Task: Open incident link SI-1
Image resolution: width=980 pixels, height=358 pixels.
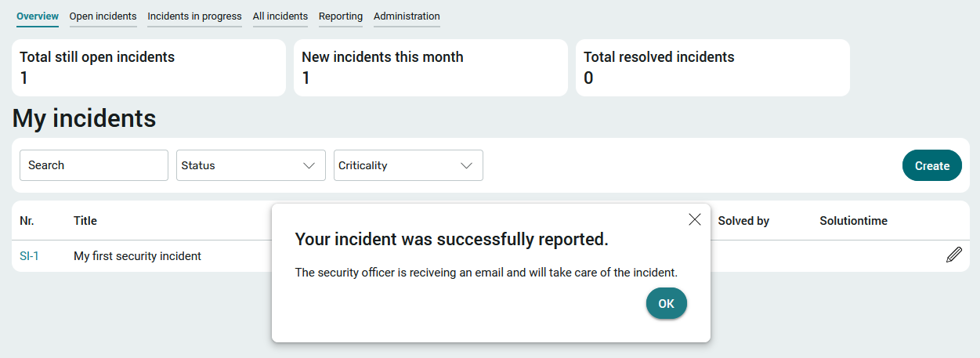Action: [x=29, y=256]
